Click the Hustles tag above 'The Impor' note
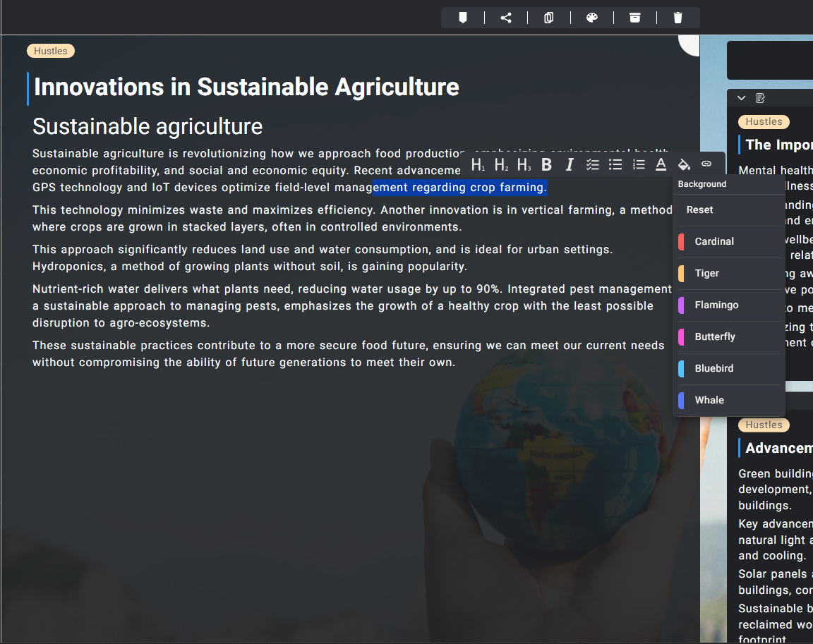This screenshot has height=644, width=813. 764,122
